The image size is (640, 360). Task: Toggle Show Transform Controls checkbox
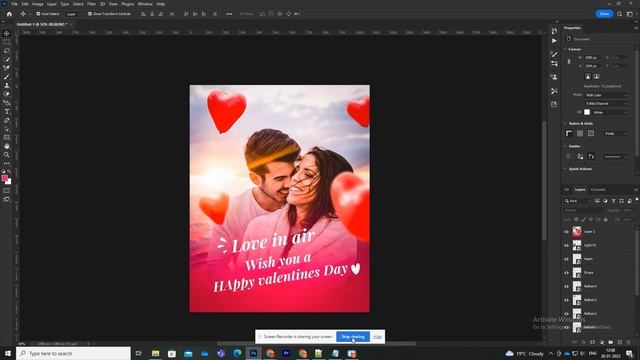click(x=90, y=14)
